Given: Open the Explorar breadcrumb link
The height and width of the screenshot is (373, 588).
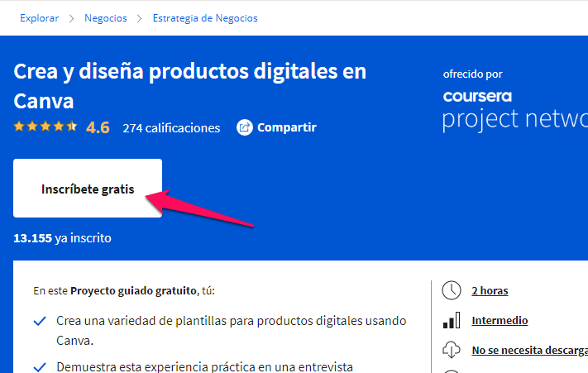Looking at the screenshot, I should click(x=40, y=18).
